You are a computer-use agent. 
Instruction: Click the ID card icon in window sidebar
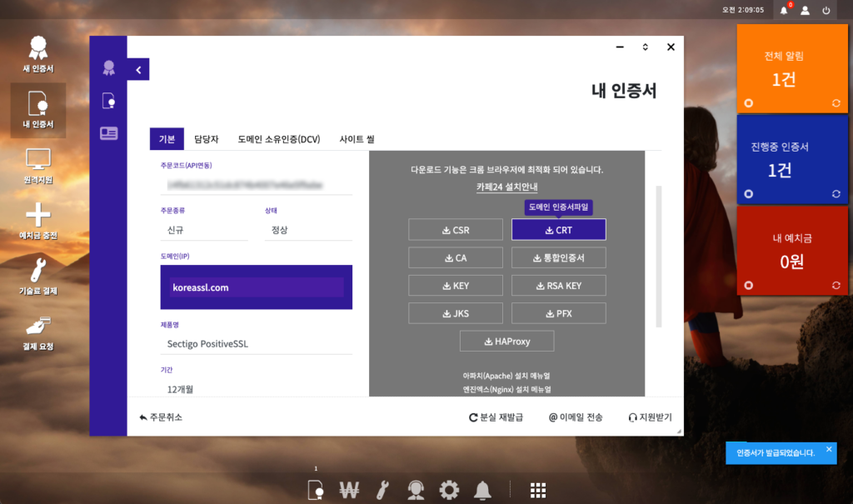coord(109,133)
